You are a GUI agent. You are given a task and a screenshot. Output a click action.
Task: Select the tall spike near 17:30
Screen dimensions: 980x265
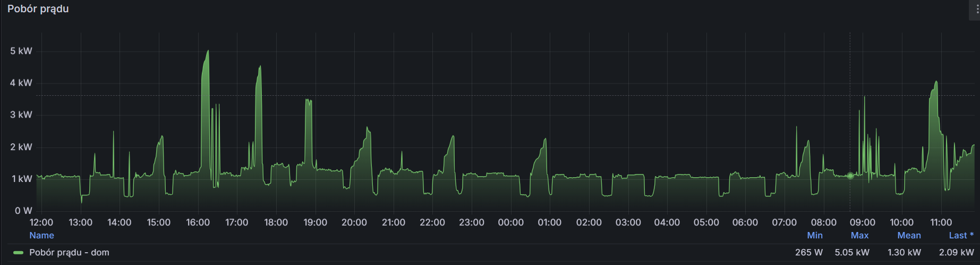click(x=260, y=68)
